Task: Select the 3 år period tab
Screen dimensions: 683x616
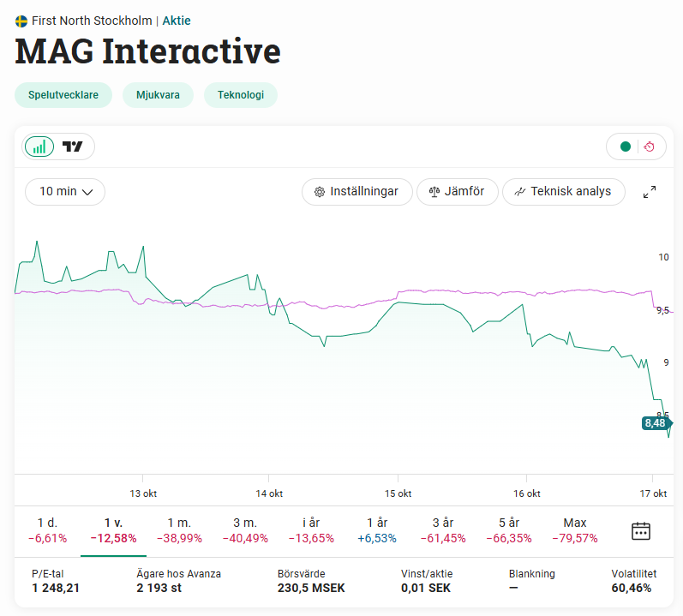Action: tap(443, 530)
